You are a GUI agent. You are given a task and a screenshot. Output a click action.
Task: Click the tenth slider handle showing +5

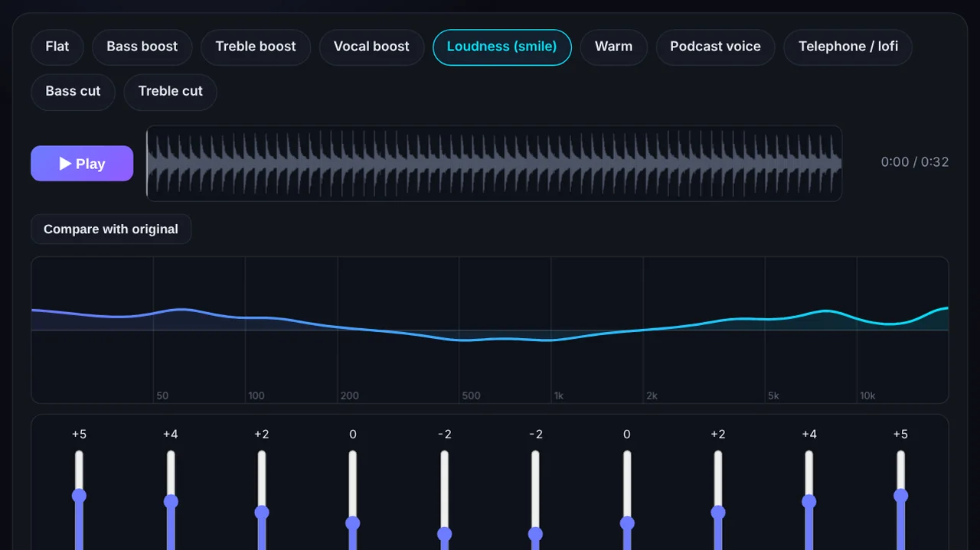pos(900,496)
